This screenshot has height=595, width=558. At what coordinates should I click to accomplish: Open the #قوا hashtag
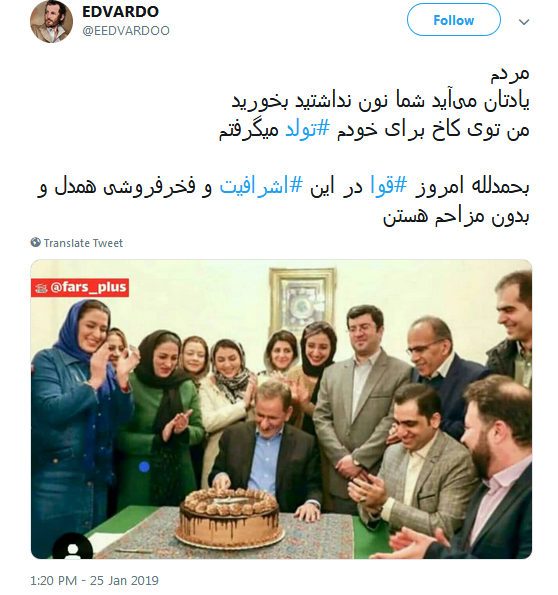click(389, 186)
